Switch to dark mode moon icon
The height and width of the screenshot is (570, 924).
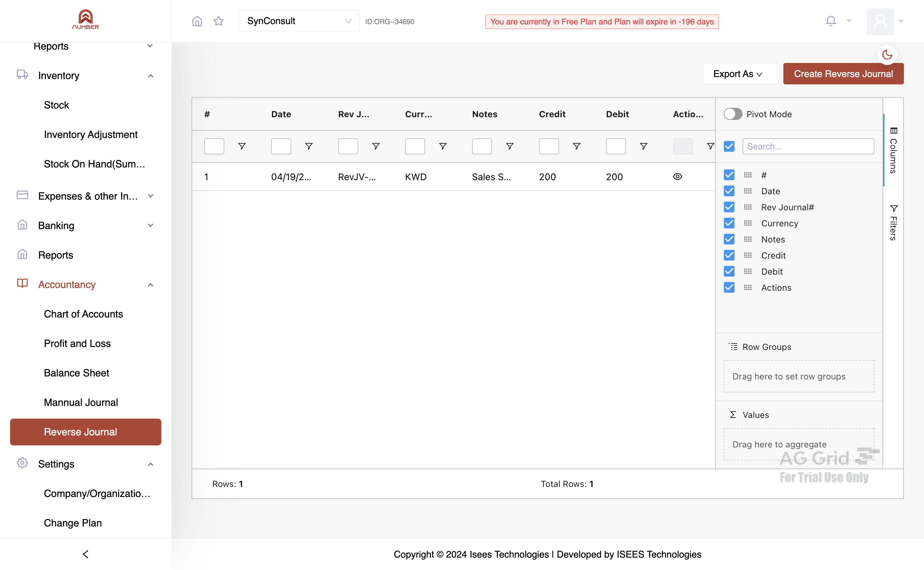coord(887,55)
